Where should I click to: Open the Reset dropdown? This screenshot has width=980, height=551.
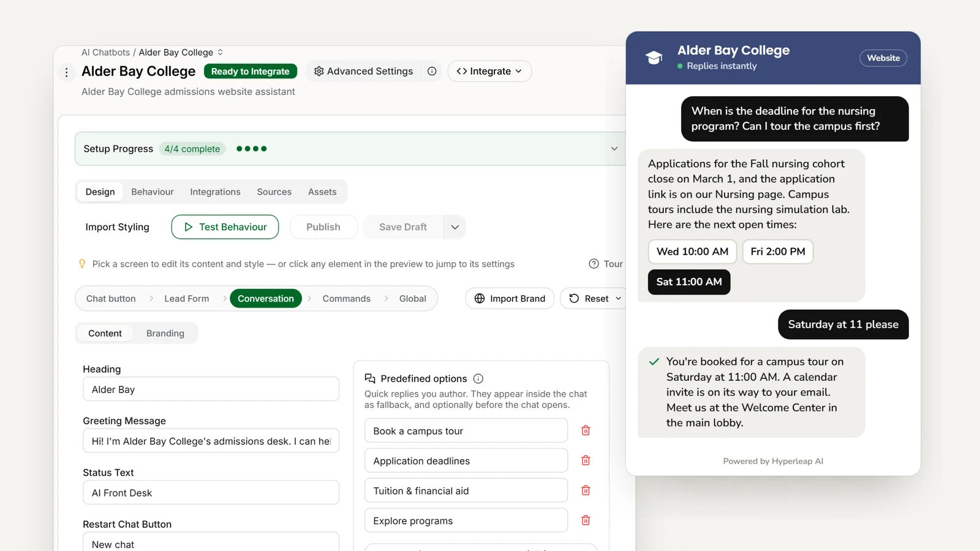[x=594, y=299]
